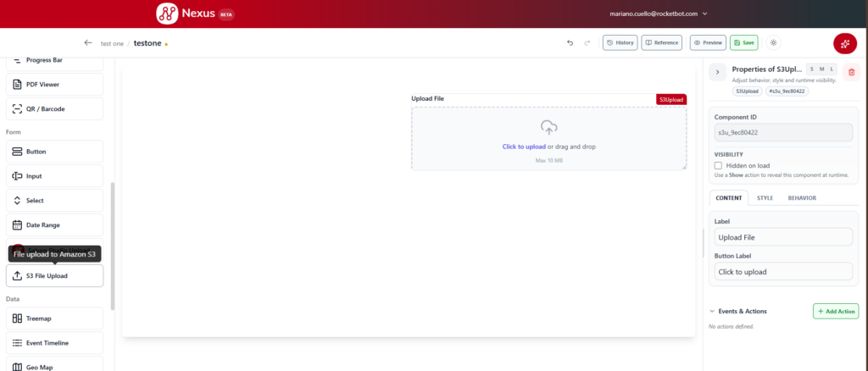Set component size to S
The width and height of the screenshot is (868, 371).
(812, 69)
